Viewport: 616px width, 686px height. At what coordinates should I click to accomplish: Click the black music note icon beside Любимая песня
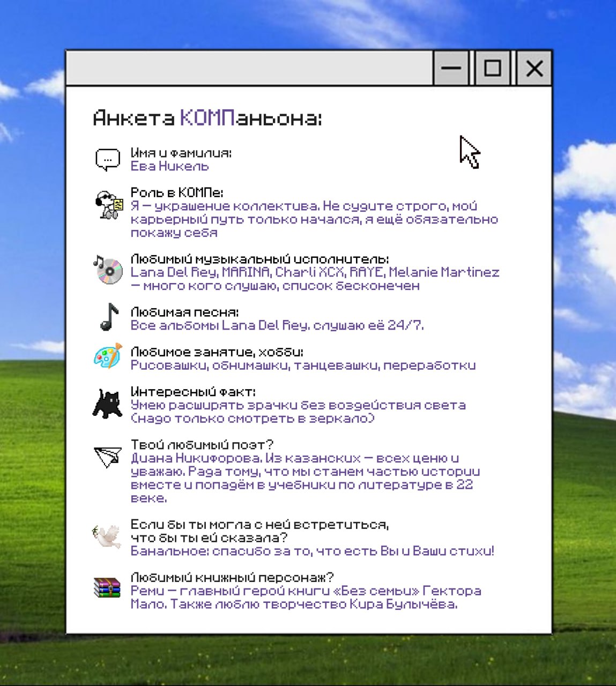coord(109,316)
